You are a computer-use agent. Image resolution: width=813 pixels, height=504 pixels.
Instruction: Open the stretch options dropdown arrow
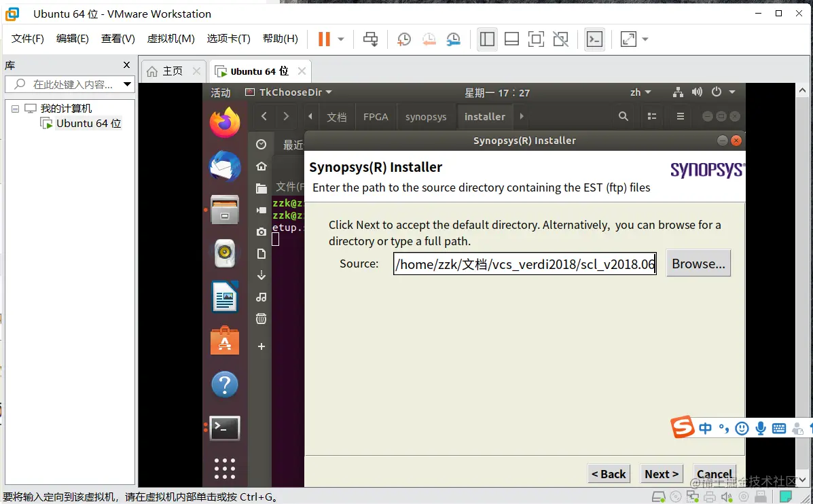[x=645, y=39]
